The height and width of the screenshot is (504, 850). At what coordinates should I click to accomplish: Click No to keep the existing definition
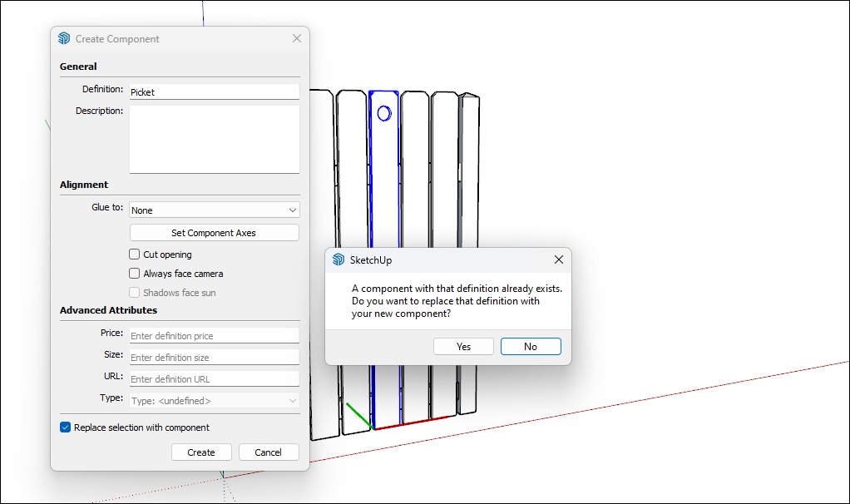531,346
